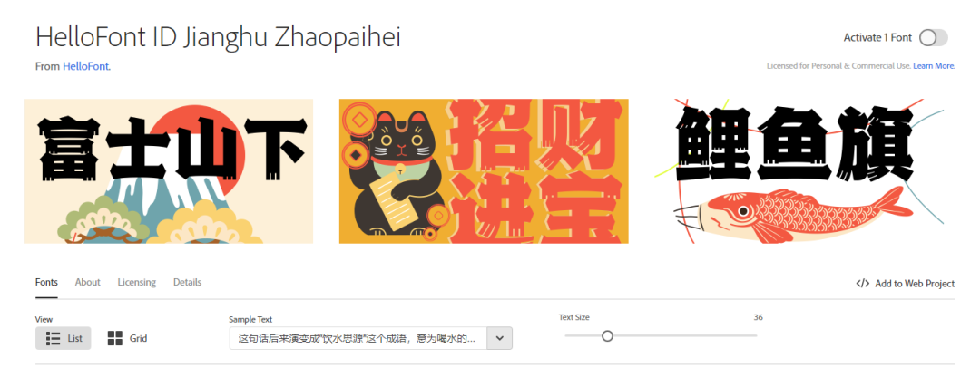Viewport: 980px width, 378px height.
Task: Click the List view icon
Action: (54, 339)
